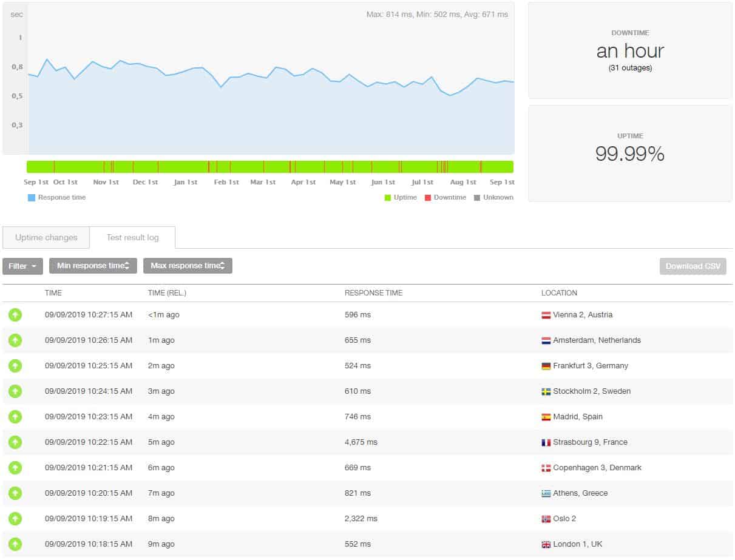This screenshot has height=560, width=735.
Task: Click the Denmark flag icon
Action: [546, 468]
